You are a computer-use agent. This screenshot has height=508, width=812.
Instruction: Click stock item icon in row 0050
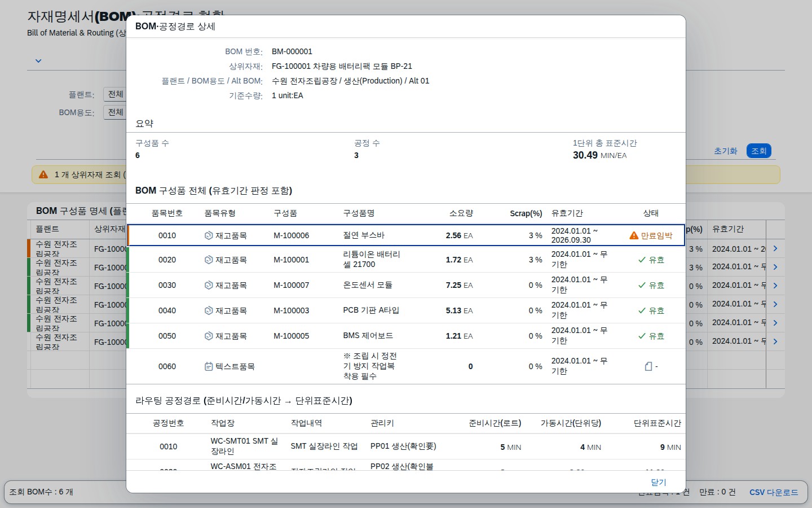209,336
